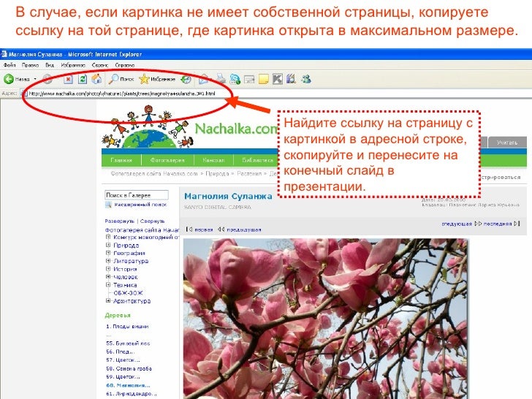
Task: Click the Главная navigation tab
Action: point(121,160)
